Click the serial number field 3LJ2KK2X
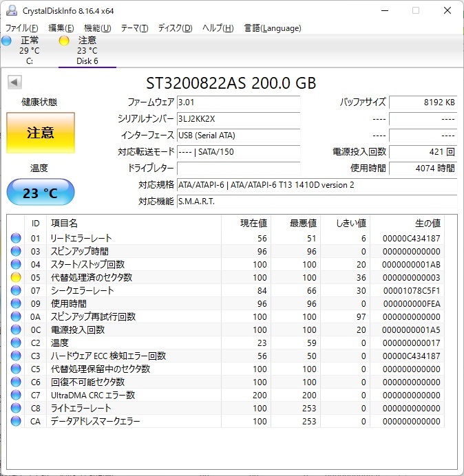The height and width of the screenshot is (476, 464). pyautogui.click(x=238, y=119)
